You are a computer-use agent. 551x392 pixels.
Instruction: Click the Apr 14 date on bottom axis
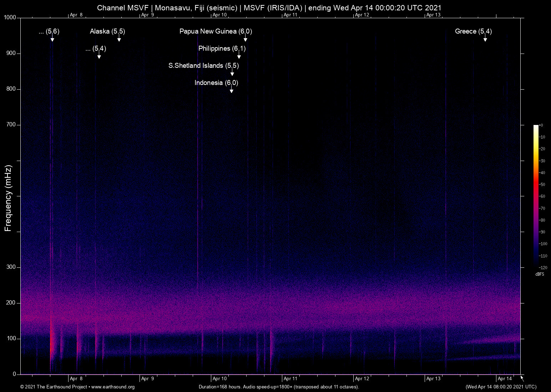coord(505,379)
